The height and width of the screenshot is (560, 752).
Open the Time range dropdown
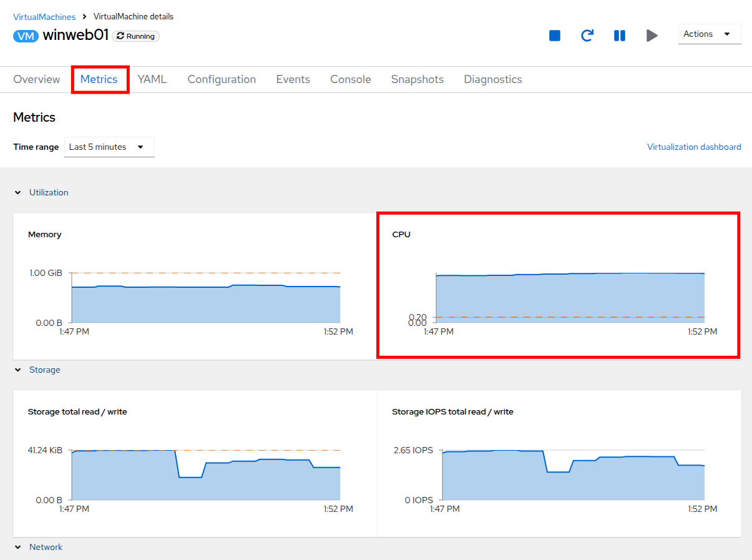click(109, 147)
